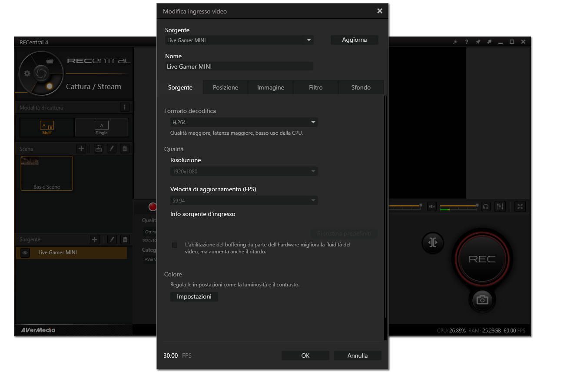
Task: Delete the selected source with trash icon
Action: click(x=125, y=239)
